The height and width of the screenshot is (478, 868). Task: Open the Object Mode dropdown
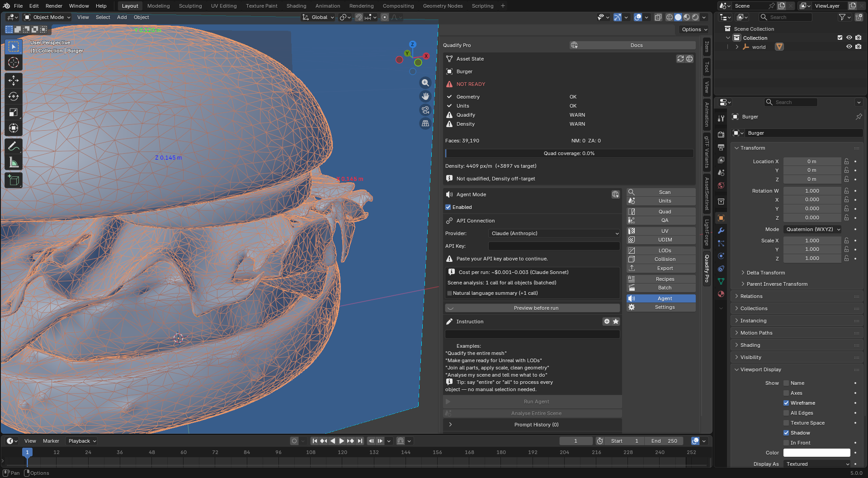click(47, 17)
